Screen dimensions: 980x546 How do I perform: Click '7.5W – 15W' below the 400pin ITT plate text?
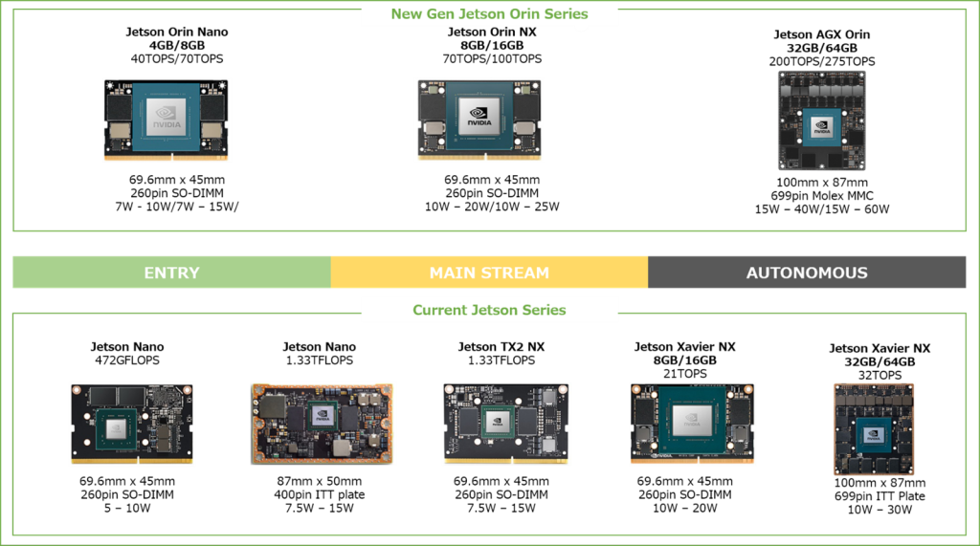tap(320, 509)
